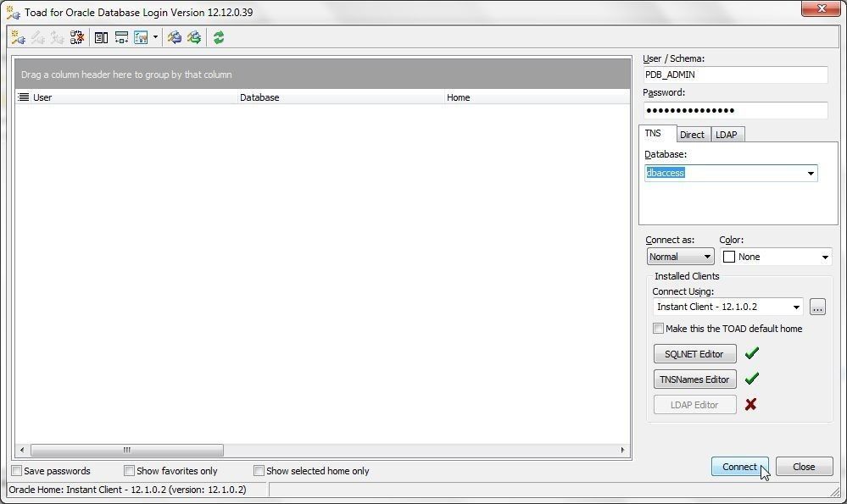Screen dimensions: 847x504
Task: Click the Oracle Home status bar text
Action: (127, 490)
